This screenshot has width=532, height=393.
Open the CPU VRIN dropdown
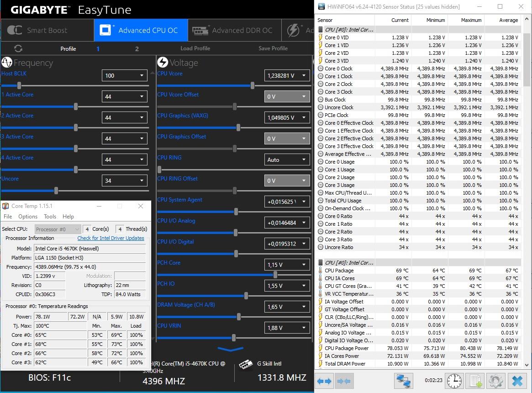click(287, 328)
